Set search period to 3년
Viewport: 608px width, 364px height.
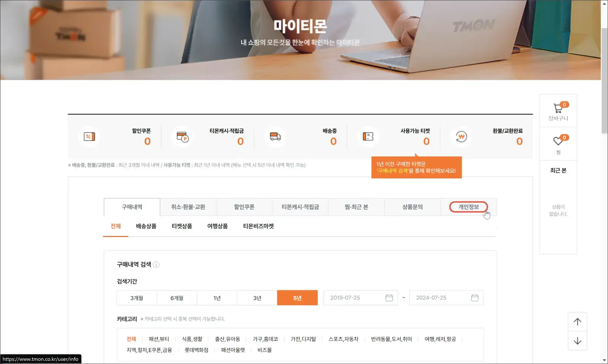pos(257,298)
